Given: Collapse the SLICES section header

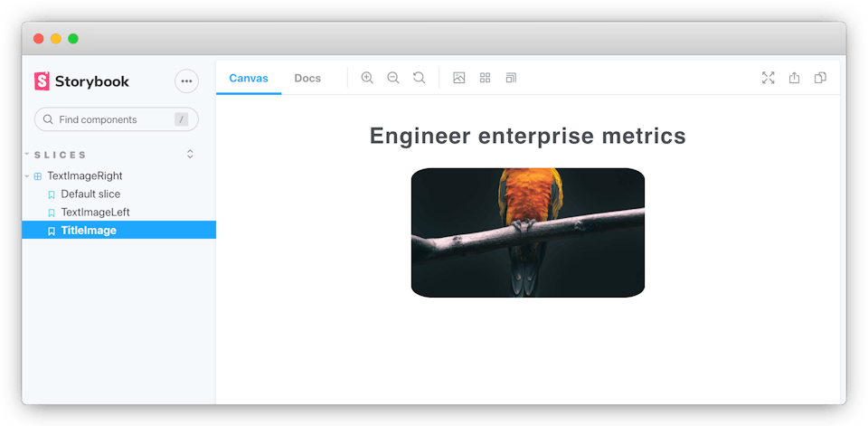Looking at the screenshot, I should (61, 155).
